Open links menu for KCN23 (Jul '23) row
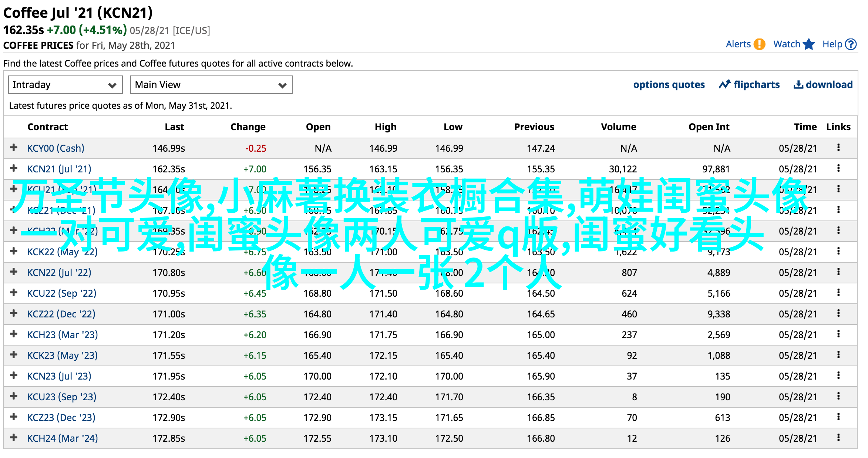 [x=838, y=376]
